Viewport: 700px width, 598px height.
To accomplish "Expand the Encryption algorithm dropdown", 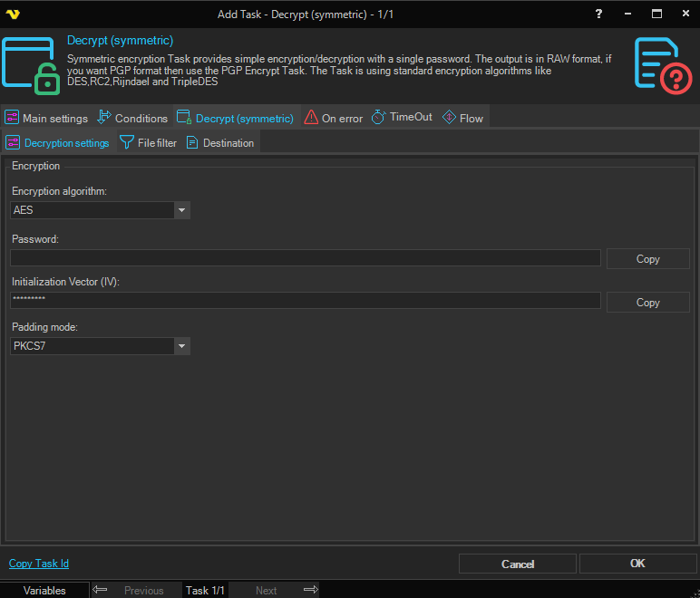I will (x=182, y=210).
